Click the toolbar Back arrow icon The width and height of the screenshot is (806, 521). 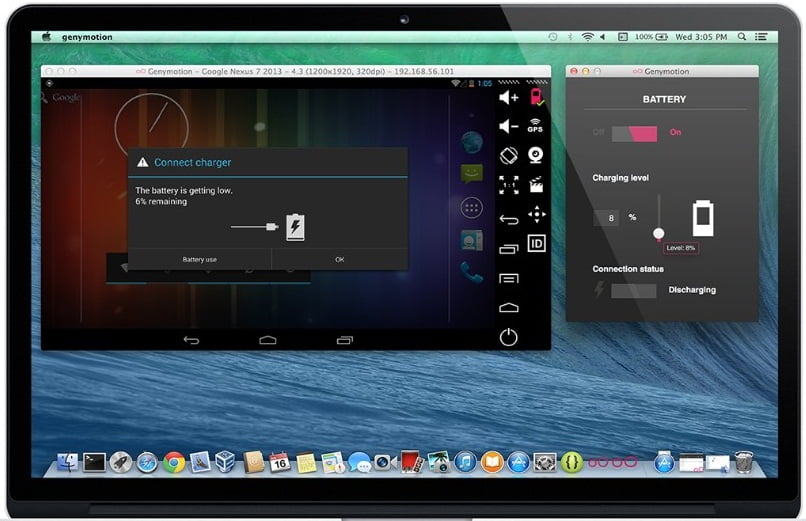(509, 220)
